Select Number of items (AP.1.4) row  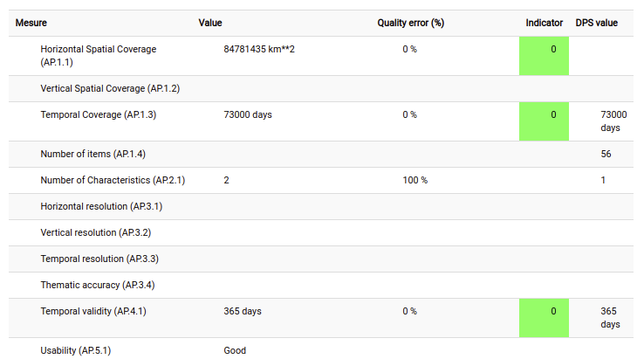tap(321, 155)
